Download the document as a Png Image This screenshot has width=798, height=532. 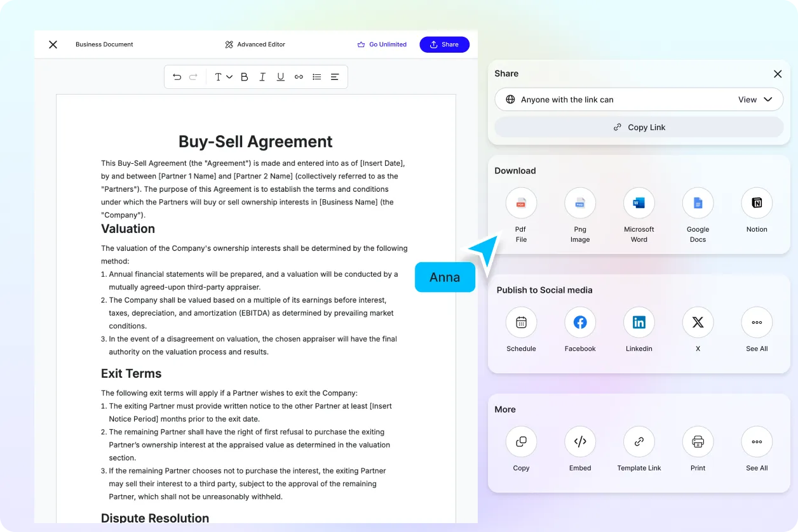tap(580, 203)
